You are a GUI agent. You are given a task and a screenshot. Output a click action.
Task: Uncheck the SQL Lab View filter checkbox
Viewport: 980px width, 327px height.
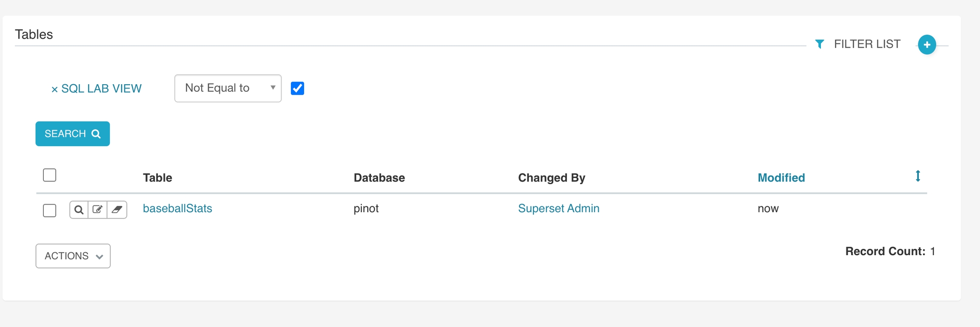coord(297,88)
